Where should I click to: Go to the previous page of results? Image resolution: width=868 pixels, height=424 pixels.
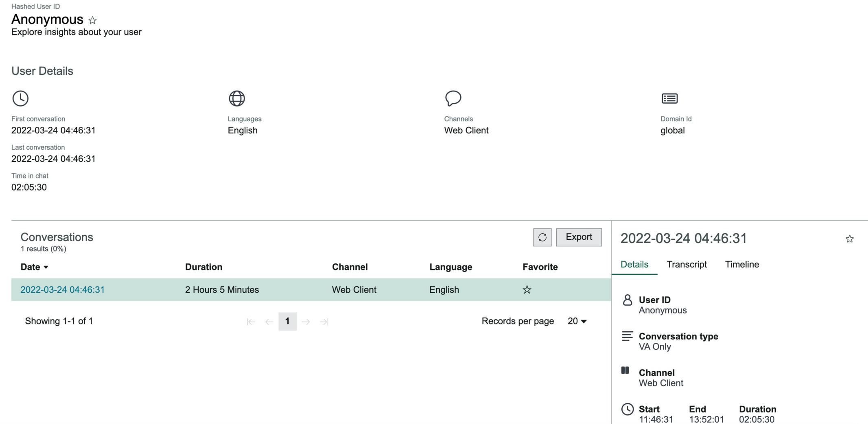point(269,322)
